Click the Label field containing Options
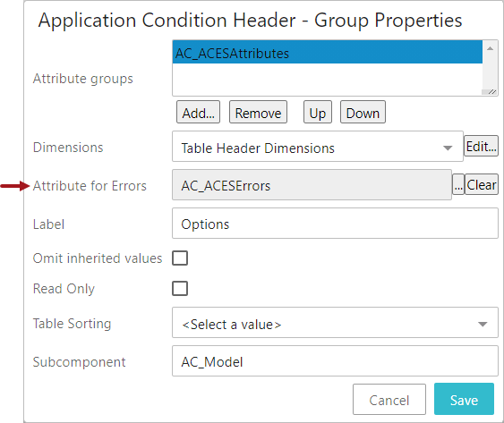Screen dimensions: 504x423 [x=335, y=224]
